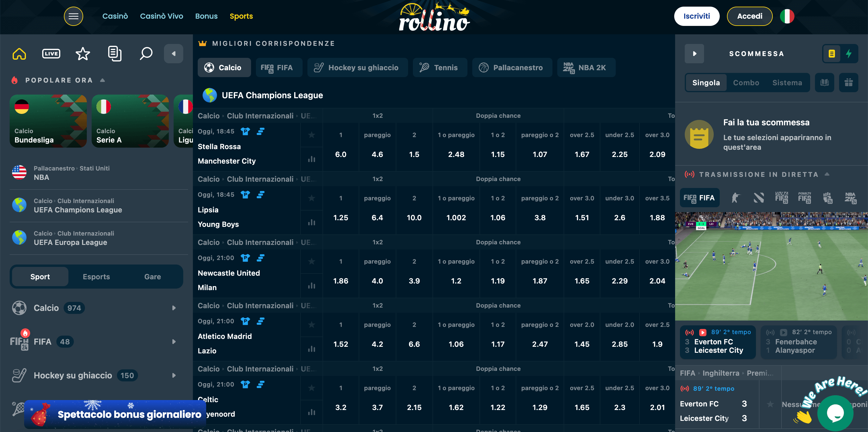This screenshot has width=868, height=432.
Task: Favorite the Lipsia match star
Action: [x=312, y=198]
